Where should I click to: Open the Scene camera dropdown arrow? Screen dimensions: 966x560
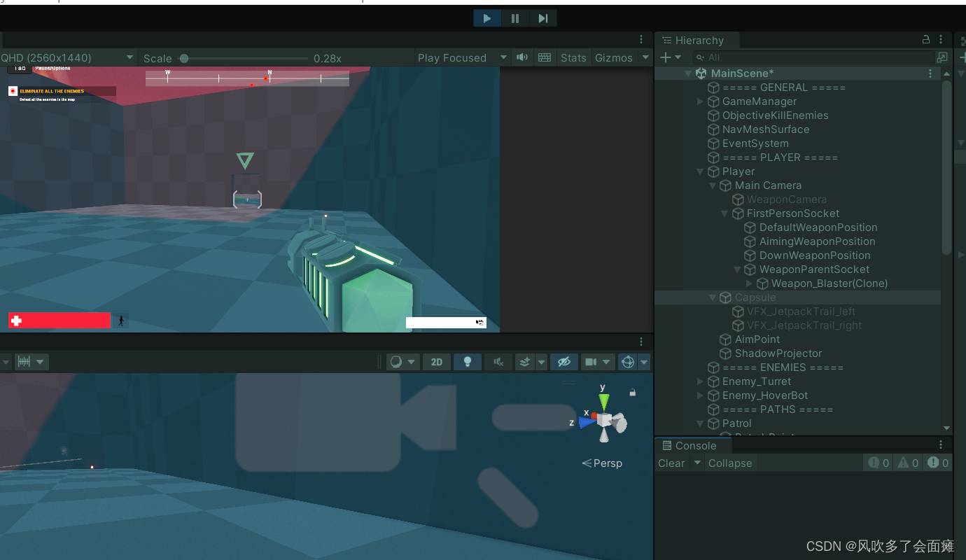click(x=607, y=362)
